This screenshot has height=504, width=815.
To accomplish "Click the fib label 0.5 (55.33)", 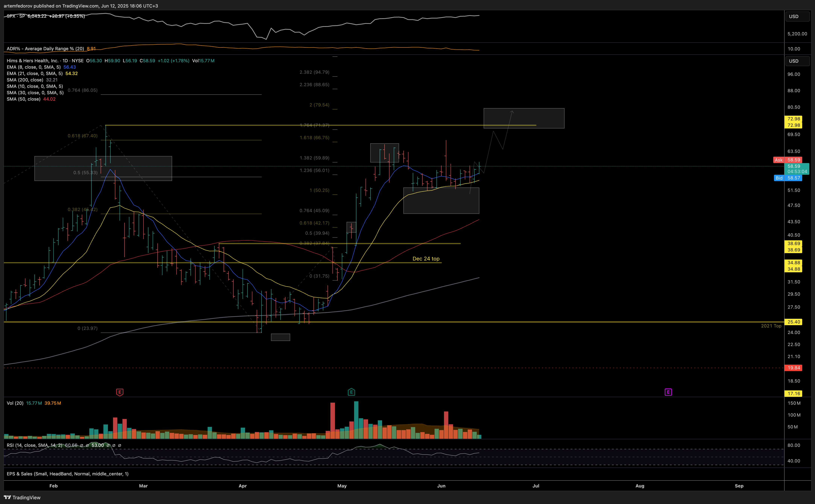I will [85, 172].
